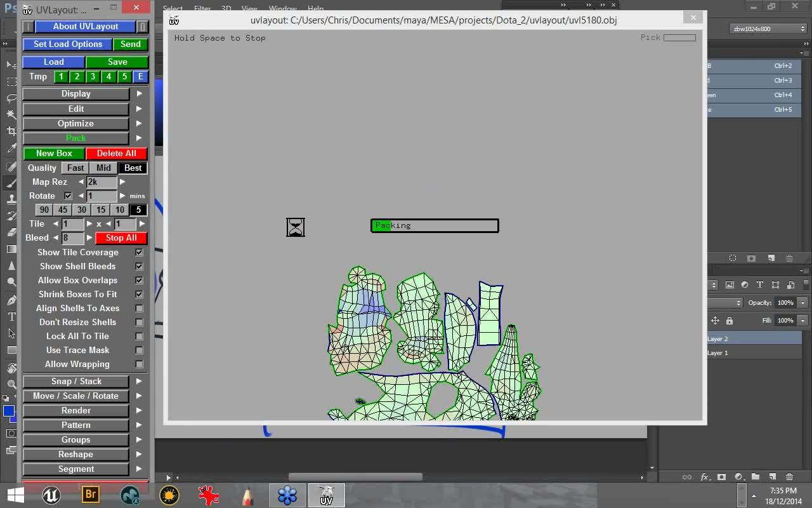Load Tmp slot 3
Viewport: 812px width, 508px height.
[x=93, y=76]
